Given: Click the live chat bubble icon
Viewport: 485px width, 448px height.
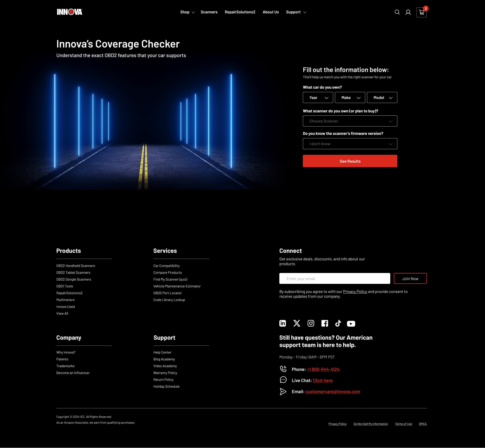Looking at the screenshot, I should [283, 380].
